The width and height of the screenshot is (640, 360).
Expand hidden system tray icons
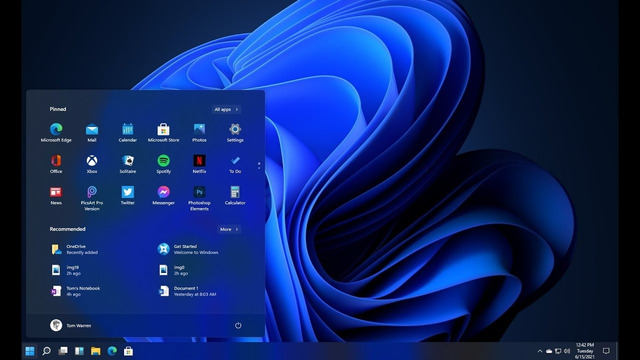tap(540, 351)
